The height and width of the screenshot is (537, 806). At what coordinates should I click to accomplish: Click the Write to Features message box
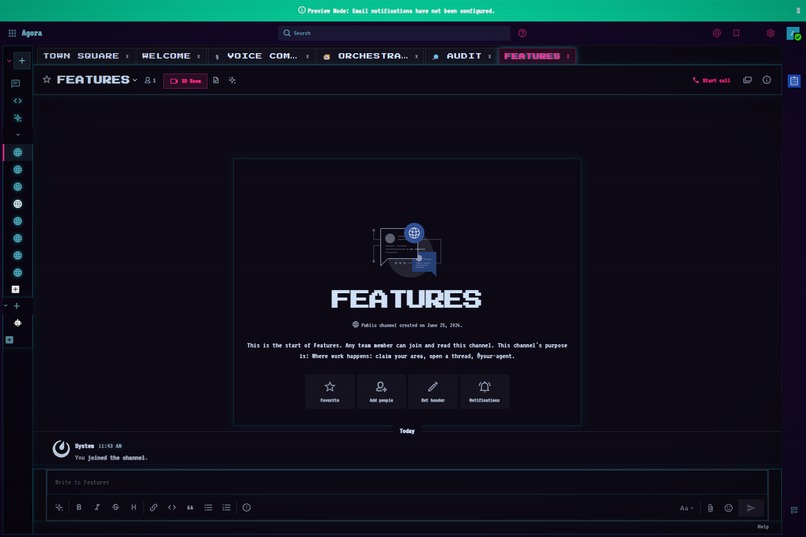tap(407, 483)
